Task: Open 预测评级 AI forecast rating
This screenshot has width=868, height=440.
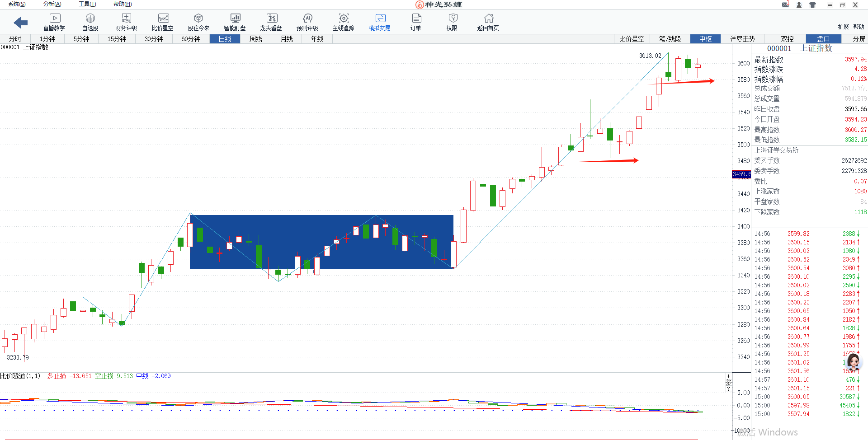Action: coord(307,22)
